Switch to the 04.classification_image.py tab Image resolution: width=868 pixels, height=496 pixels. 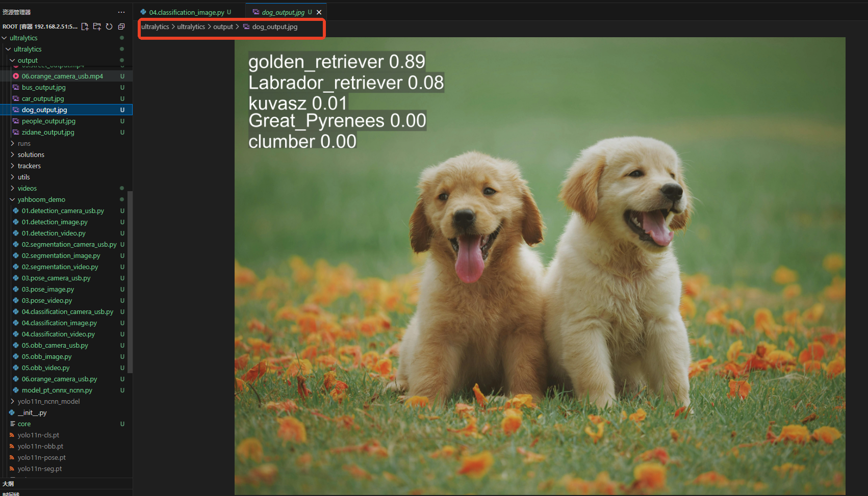tap(187, 12)
